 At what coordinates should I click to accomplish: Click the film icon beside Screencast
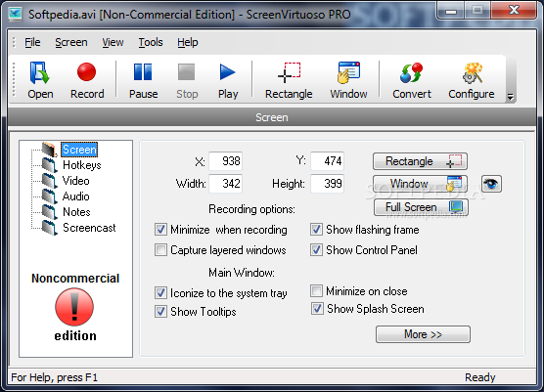click(50, 228)
